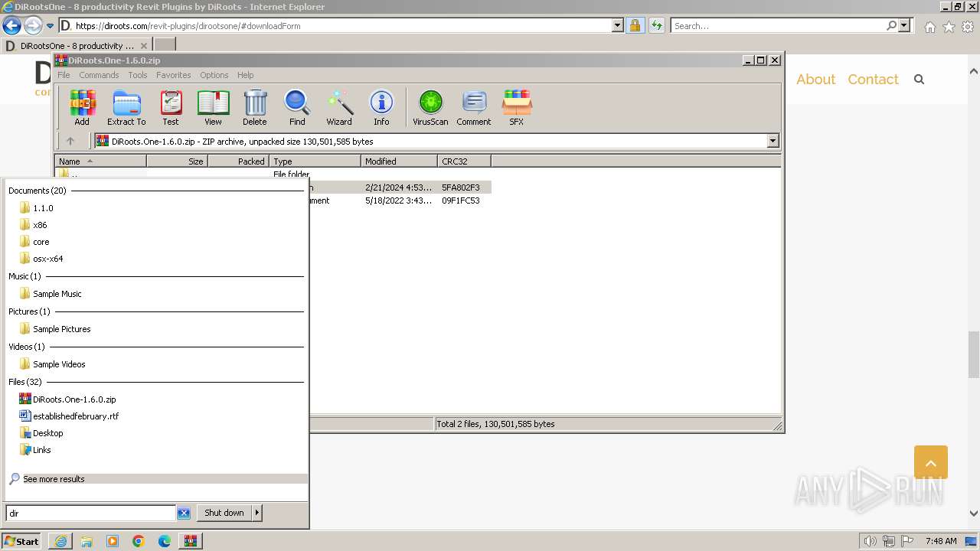Open a new Internet Explorer tab
The image size is (980, 551).
pyautogui.click(x=165, y=46)
